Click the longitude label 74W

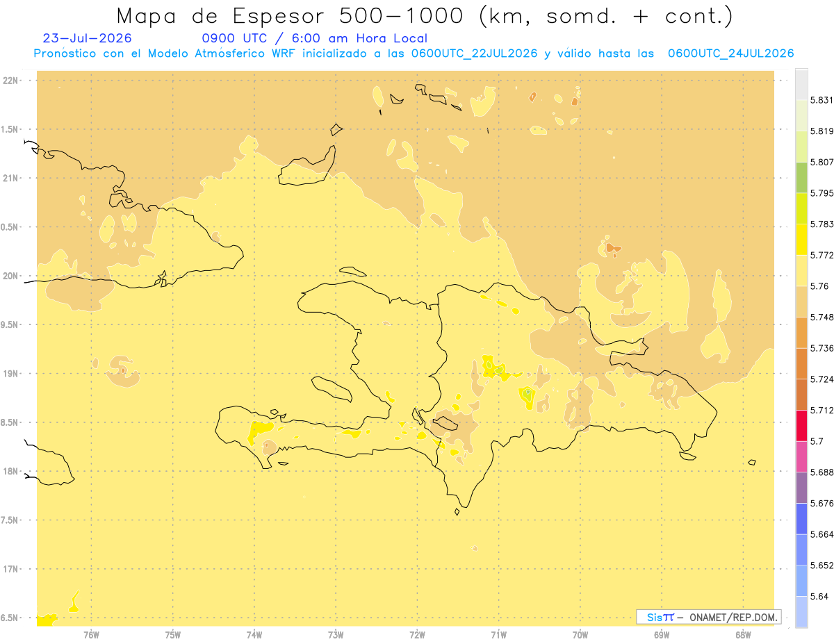[254, 635]
